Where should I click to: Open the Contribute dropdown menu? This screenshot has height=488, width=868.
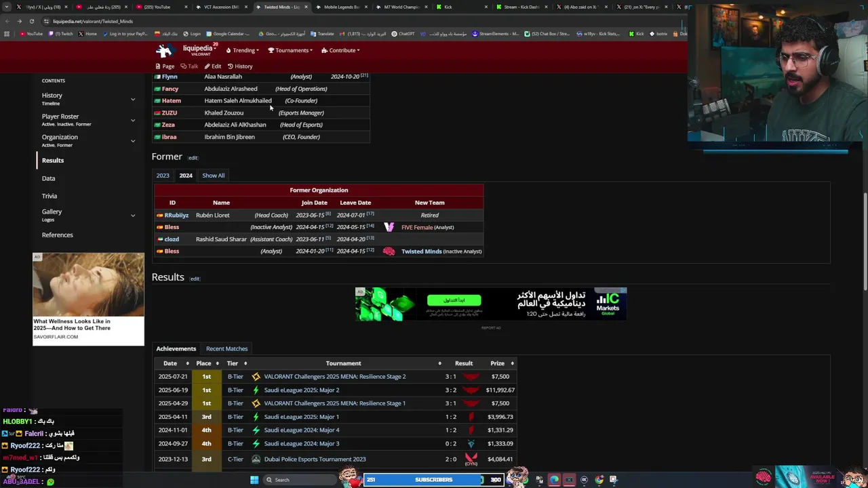pos(340,50)
